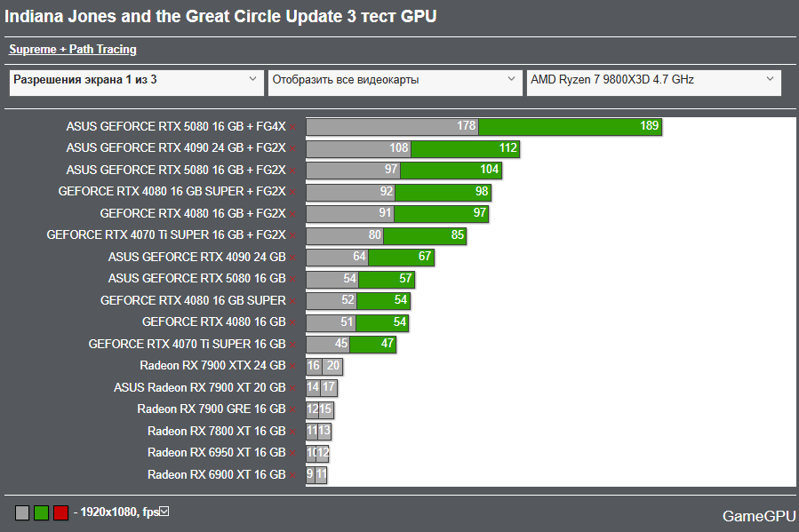Image resolution: width=799 pixels, height=532 pixels.
Task: Remove ASUS GEFORCE RTX 5080 16 GB row without FG
Action: point(292,280)
